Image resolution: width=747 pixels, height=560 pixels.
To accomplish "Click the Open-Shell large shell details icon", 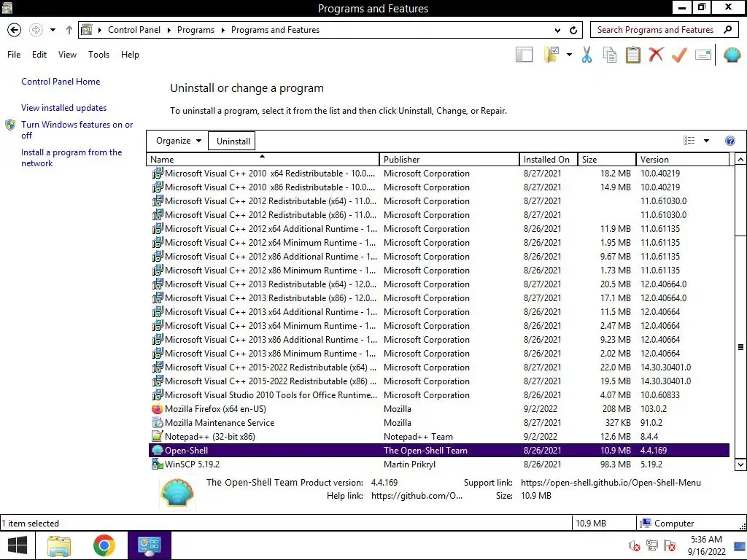I will coord(177,492).
